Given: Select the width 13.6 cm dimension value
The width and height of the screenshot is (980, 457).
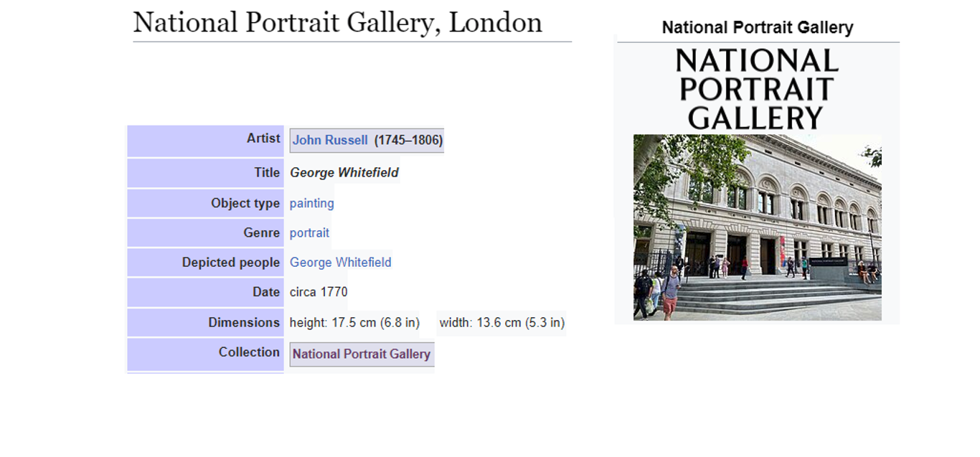Looking at the screenshot, I should 502,323.
